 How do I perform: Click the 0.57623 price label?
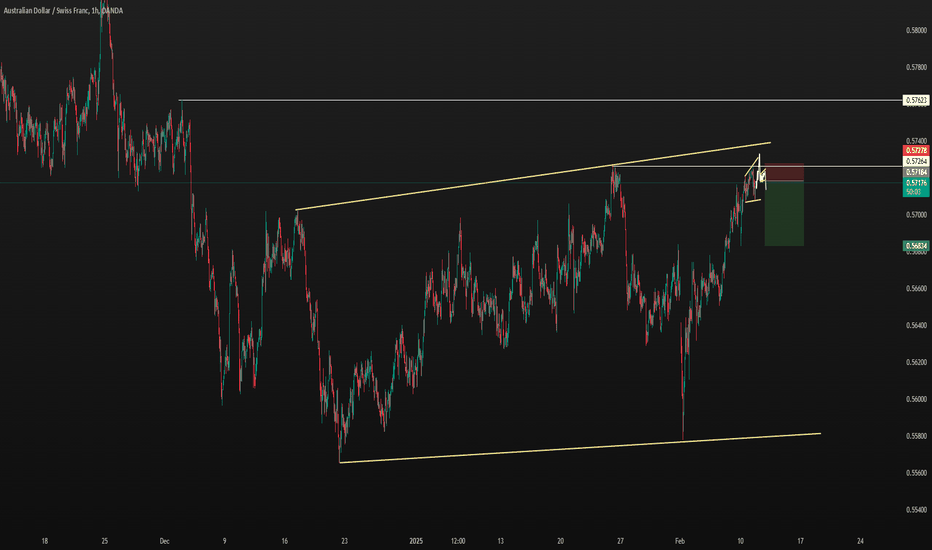916,100
